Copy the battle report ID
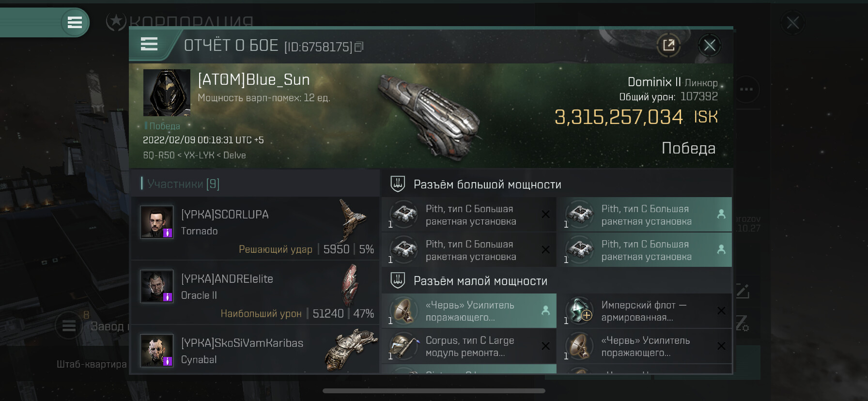 pyautogui.click(x=359, y=47)
